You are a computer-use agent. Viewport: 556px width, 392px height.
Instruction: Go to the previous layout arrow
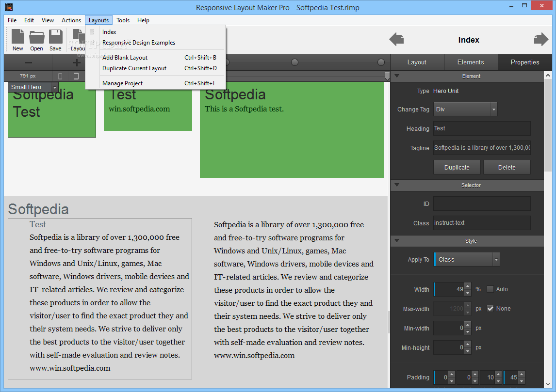tap(396, 39)
